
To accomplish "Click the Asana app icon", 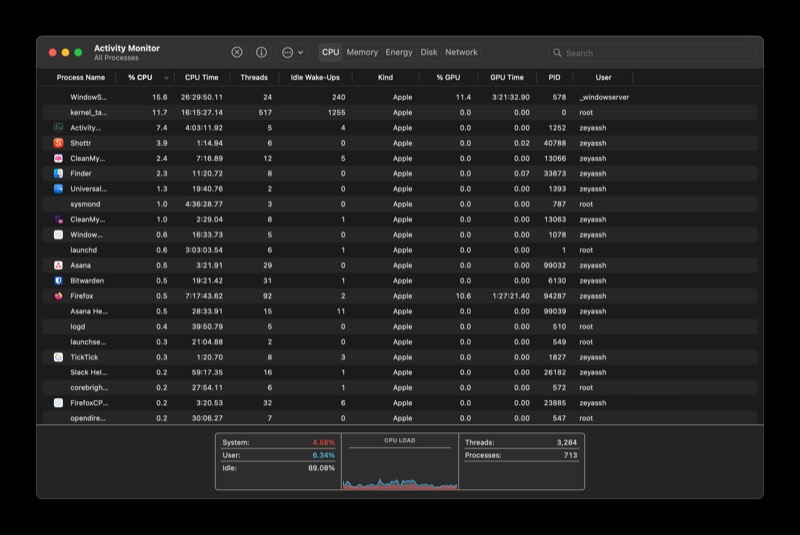I will (59, 265).
